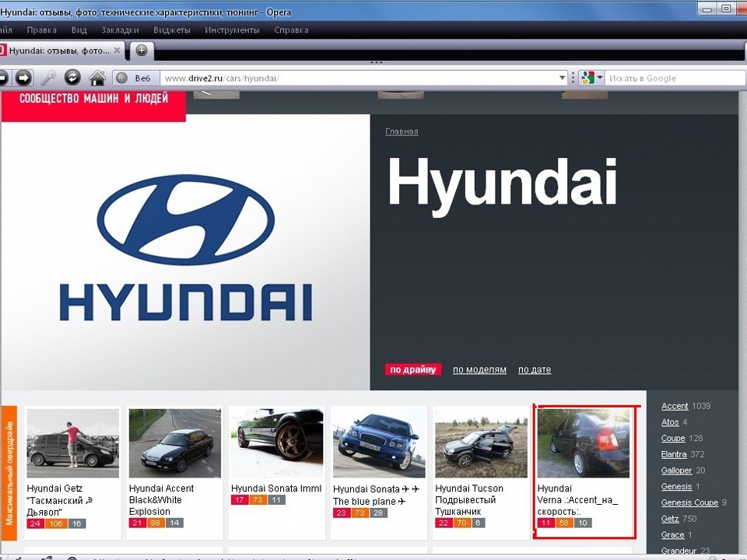Sort cars по моделям
This screenshot has width=747, height=560.
click(479, 369)
